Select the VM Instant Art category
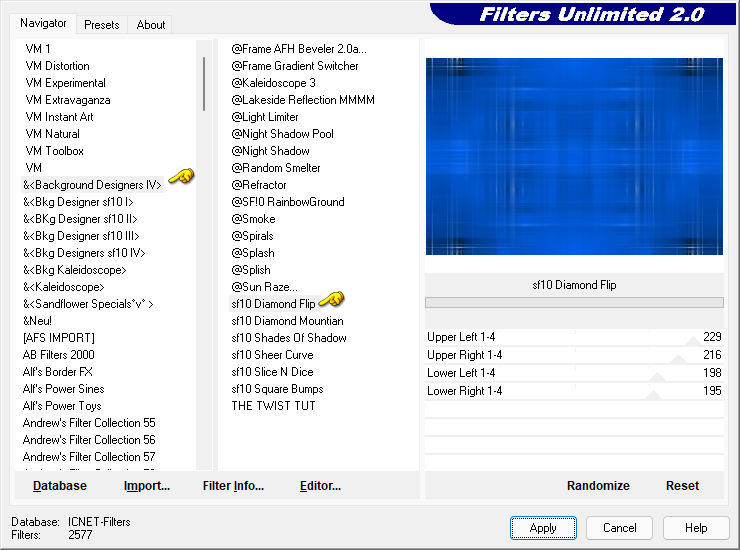 [59, 117]
